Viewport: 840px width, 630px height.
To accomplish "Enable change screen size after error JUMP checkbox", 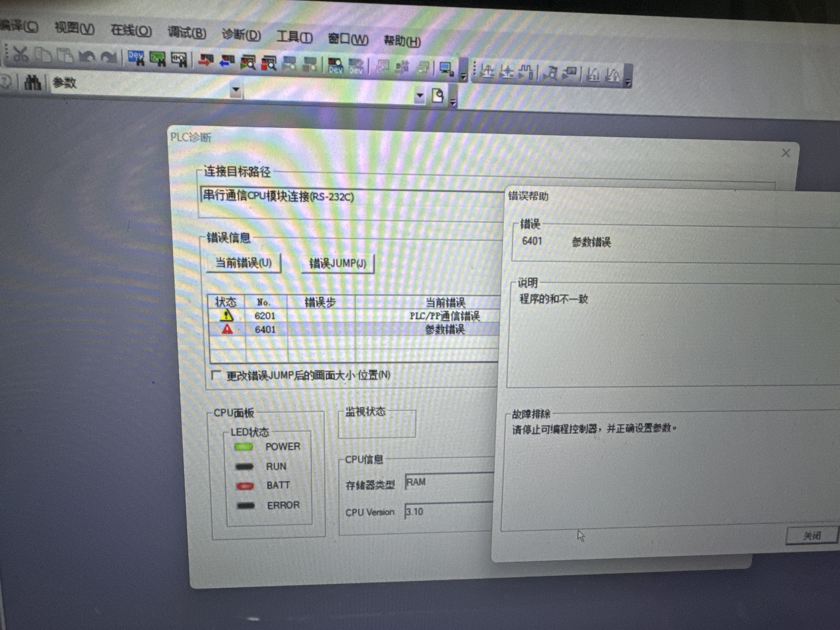I will [x=216, y=375].
